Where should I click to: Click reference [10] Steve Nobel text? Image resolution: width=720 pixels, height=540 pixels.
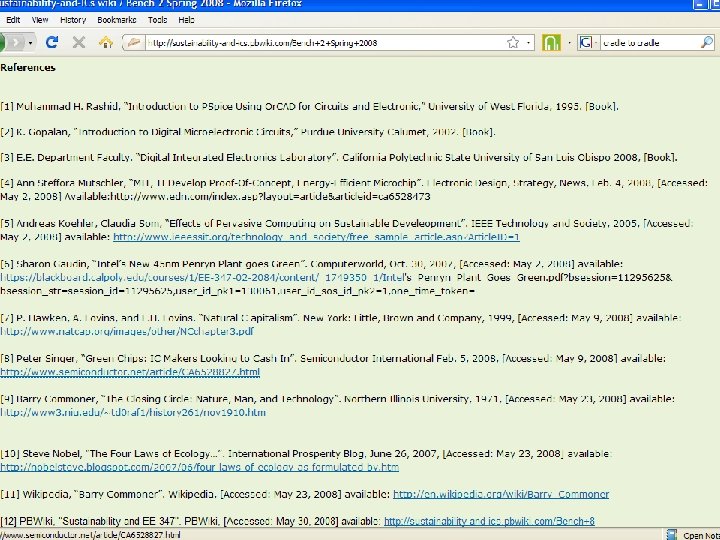pyautogui.click(x=306, y=454)
